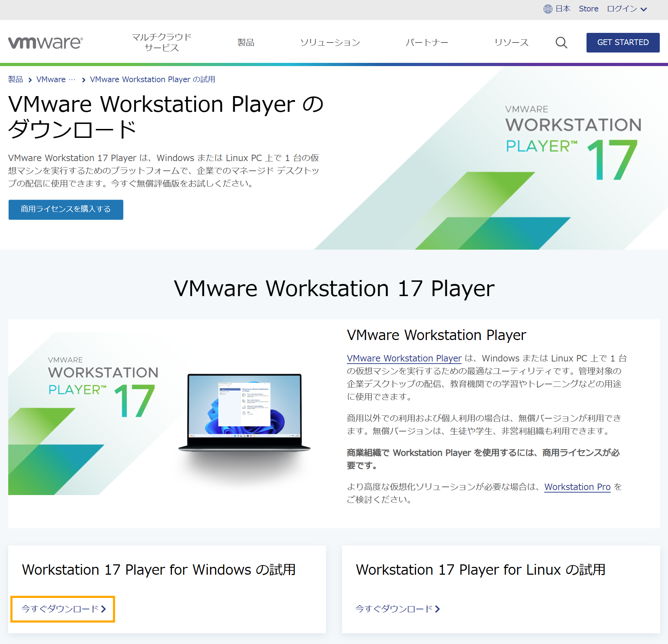Click the hero Workstation Player 17 logo
The width and height of the screenshot is (668, 644).
pyautogui.click(x=573, y=143)
